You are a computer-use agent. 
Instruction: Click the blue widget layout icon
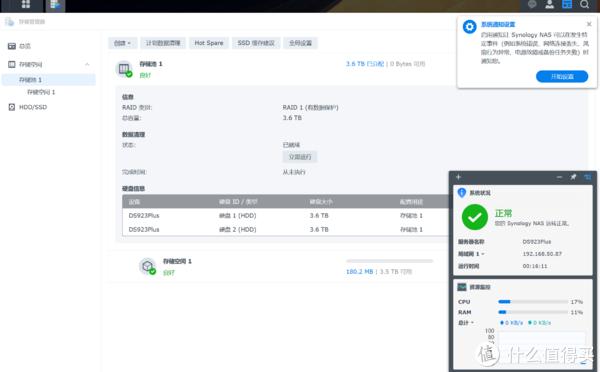[x=587, y=177]
